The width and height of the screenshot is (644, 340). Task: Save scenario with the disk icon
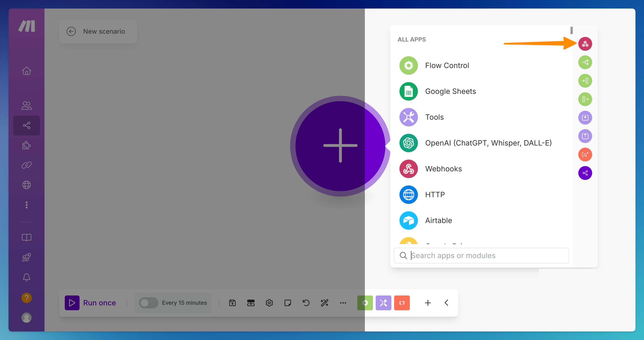point(232,303)
